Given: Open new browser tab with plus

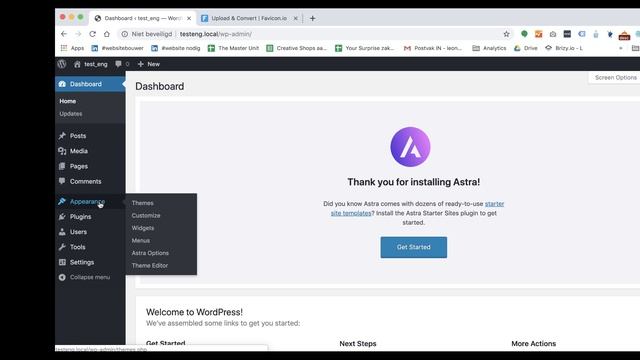Looking at the screenshot, I should pyautogui.click(x=313, y=18).
